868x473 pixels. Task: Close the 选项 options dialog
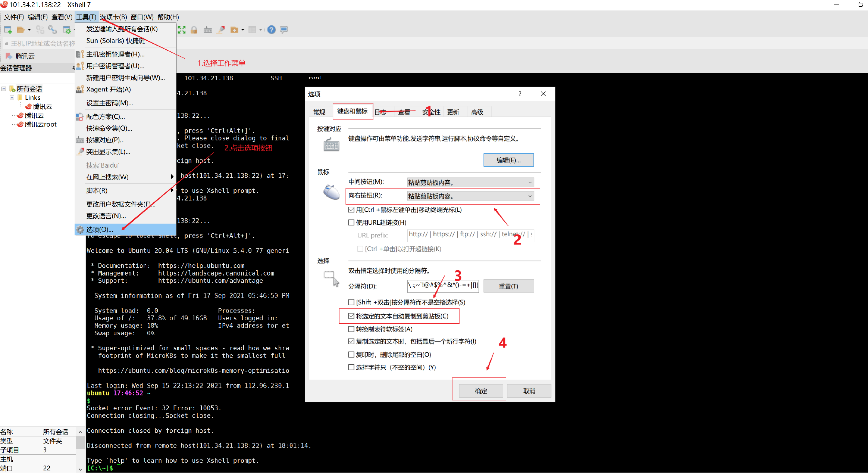pyautogui.click(x=543, y=94)
